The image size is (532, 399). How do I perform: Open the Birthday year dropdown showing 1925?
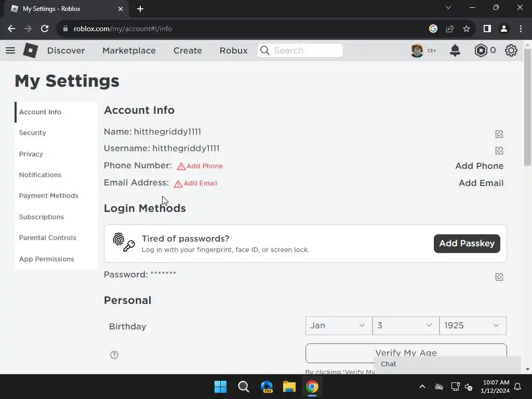click(473, 325)
